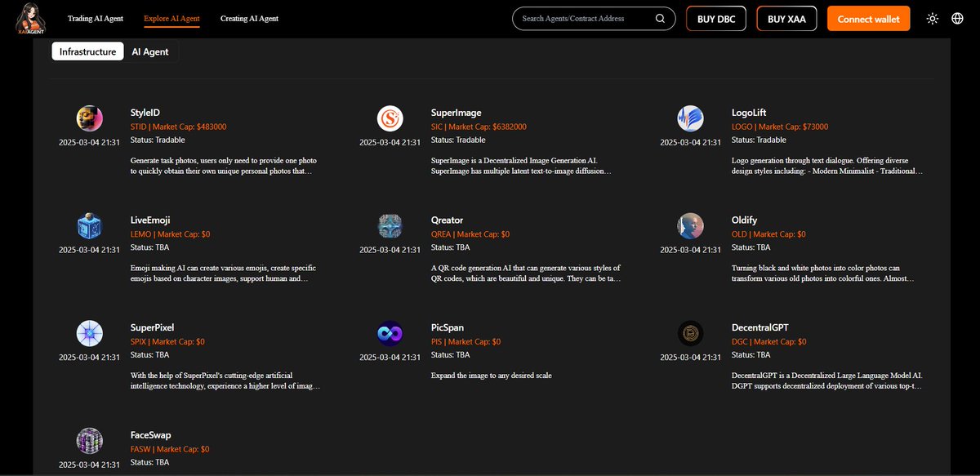Open the StyleID agent avatar
This screenshot has height=476, width=980.
point(90,118)
